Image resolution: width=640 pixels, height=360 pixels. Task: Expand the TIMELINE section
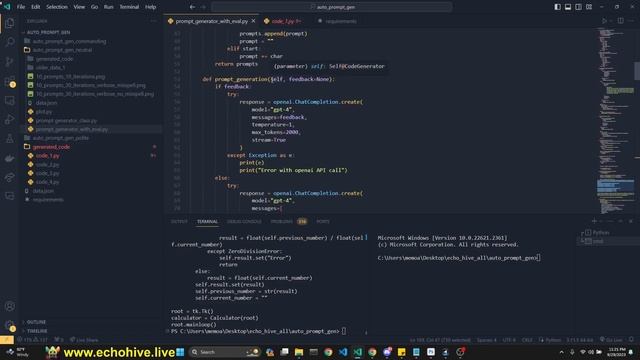pos(34,331)
